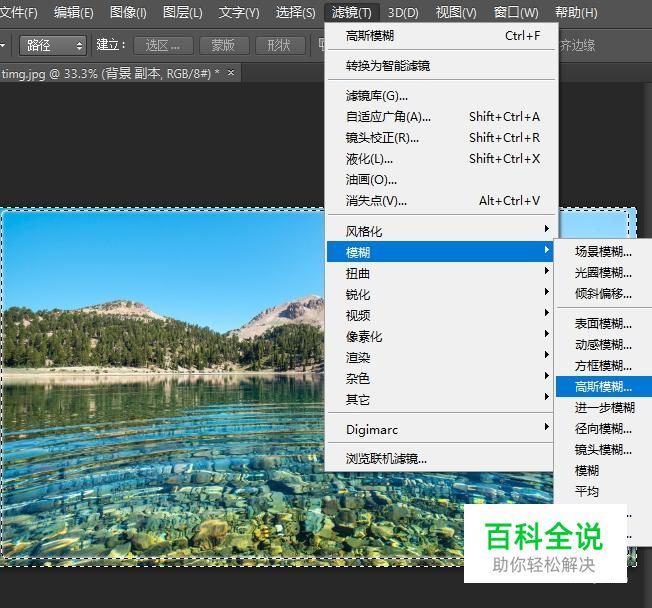Image resolution: width=652 pixels, height=608 pixels.
Task: Open the 视图(V) menu
Action: 456,12
